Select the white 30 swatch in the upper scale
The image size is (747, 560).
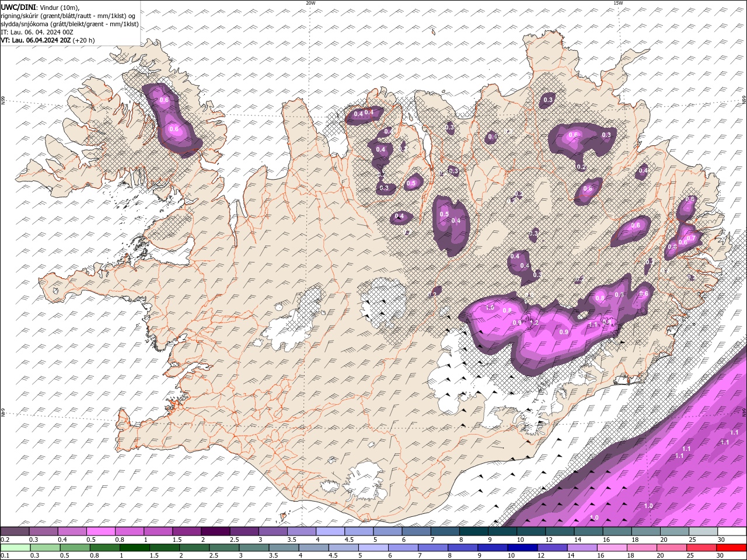tap(732, 531)
